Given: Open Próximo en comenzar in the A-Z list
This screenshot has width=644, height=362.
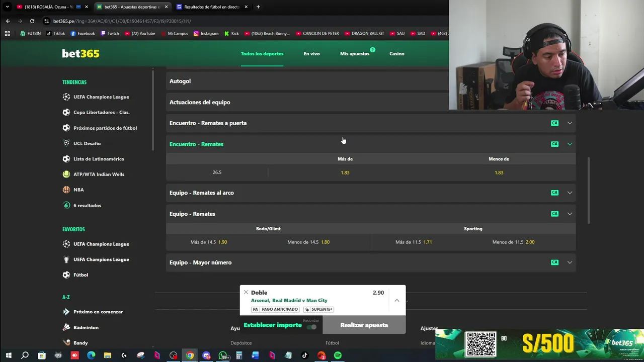Looking at the screenshot, I should [93, 312].
